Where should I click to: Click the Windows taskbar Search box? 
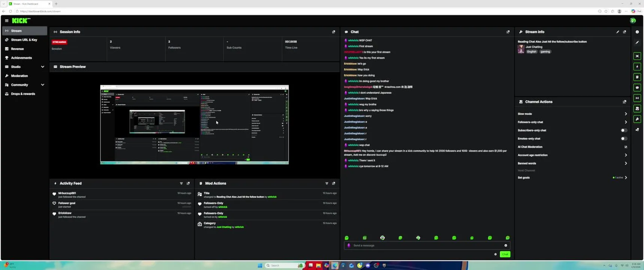click(x=284, y=265)
